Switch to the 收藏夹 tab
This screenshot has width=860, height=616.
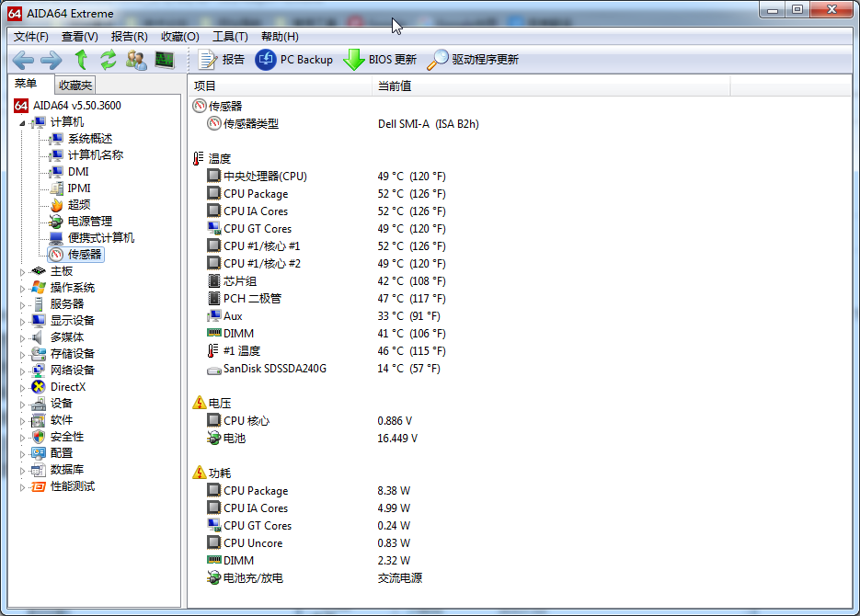click(x=75, y=86)
